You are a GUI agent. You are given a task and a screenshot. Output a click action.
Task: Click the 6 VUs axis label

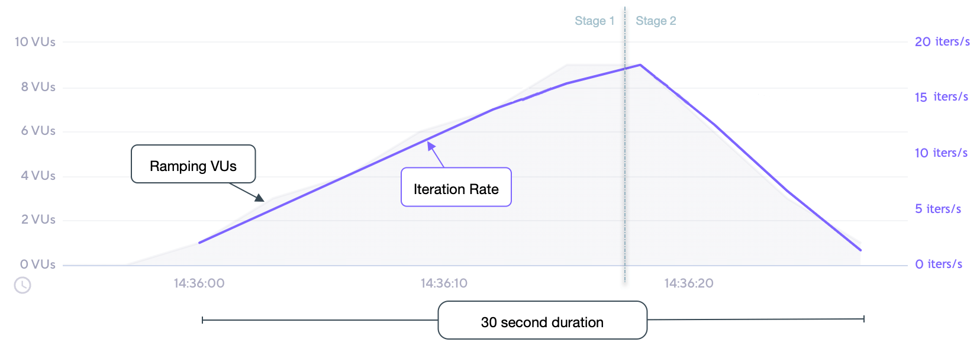pyautogui.click(x=38, y=131)
